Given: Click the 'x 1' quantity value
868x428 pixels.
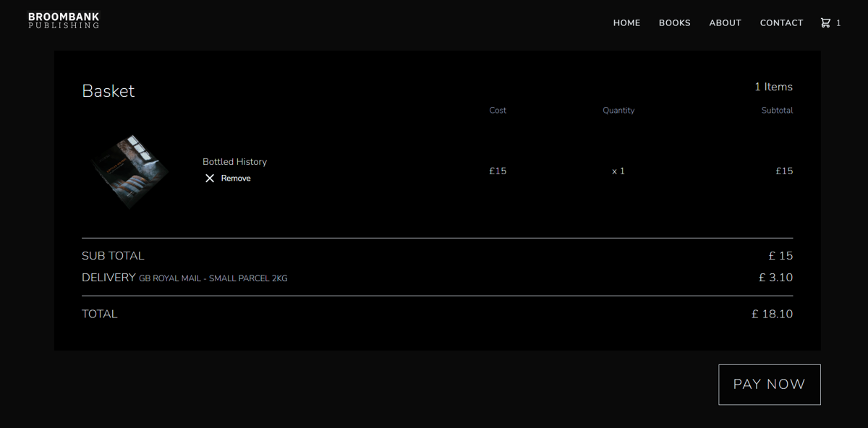Looking at the screenshot, I should pyautogui.click(x=618, y=171).
